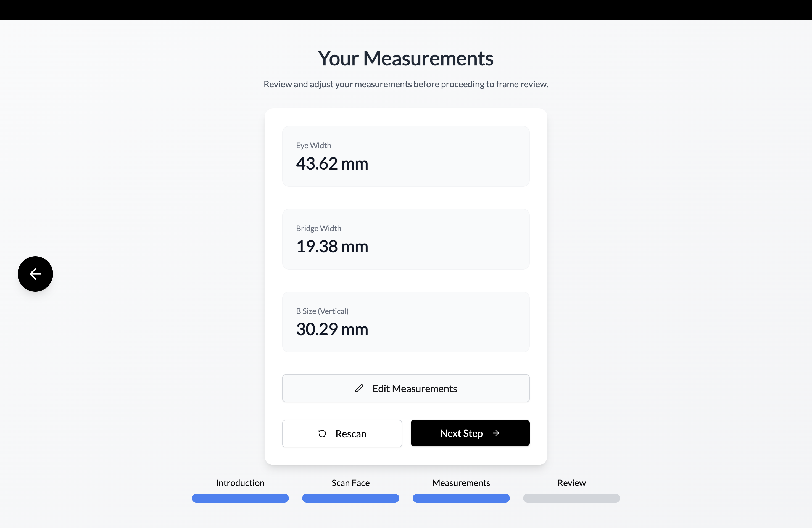Viewport: 812px width, 528px height.
Task: Select the Eye Width measurement card
Action: point(406,156)
